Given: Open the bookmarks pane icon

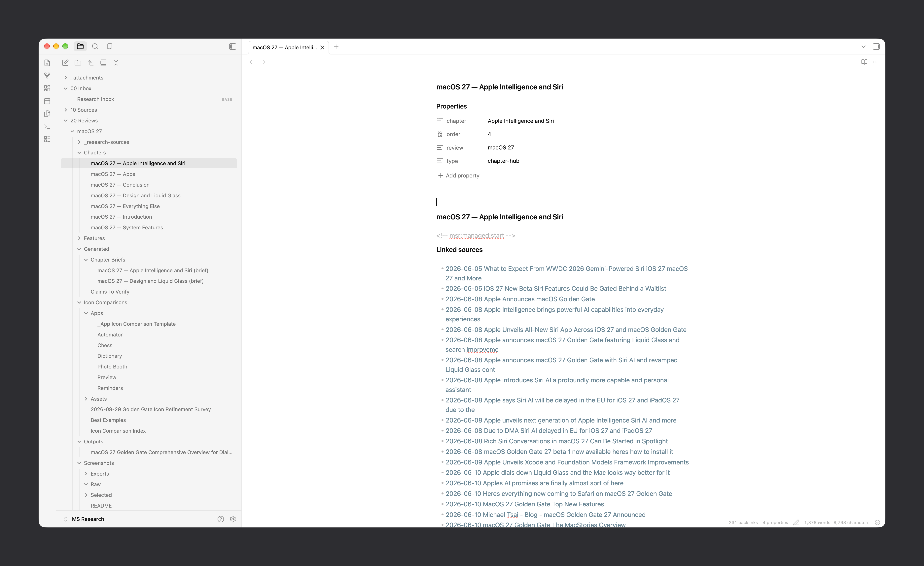Looking at the screenshot, I should point(110,47).
